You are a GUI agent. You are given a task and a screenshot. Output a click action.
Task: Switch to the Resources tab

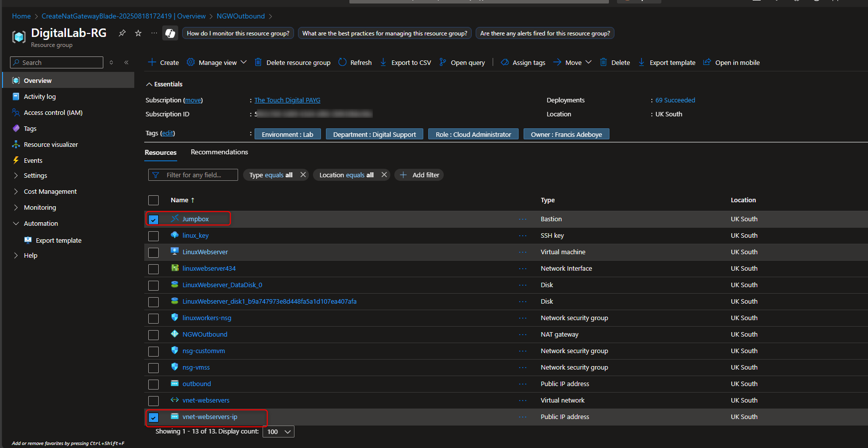(x=161, y=152)
